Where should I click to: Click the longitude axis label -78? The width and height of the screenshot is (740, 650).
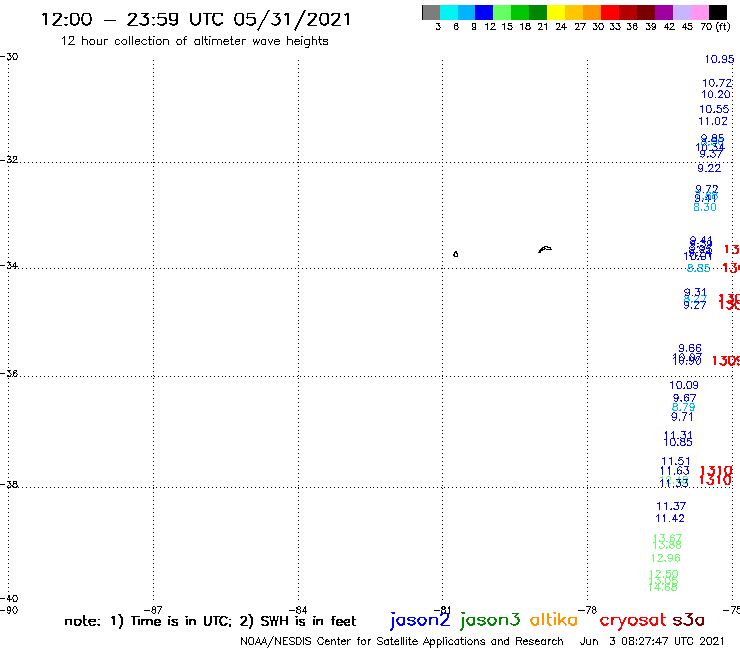coord(588,610)
